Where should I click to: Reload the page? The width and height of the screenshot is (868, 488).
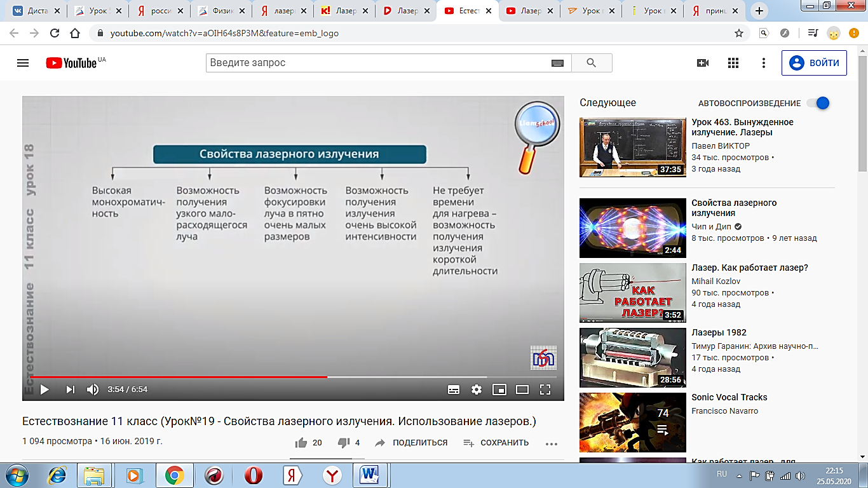pyautogui.click(x=55, y=33)
